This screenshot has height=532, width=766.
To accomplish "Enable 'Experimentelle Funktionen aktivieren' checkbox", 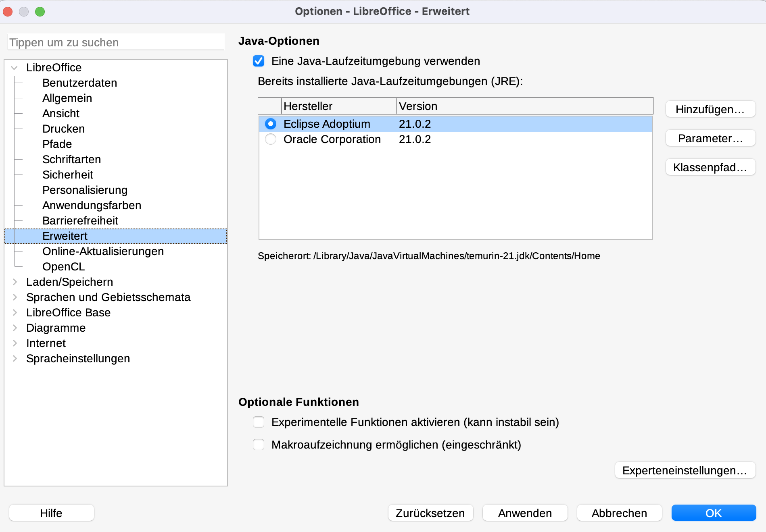I will 259,422.
